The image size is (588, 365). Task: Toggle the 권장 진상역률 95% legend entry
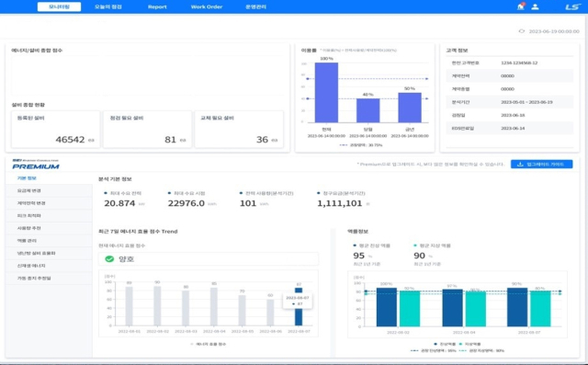[x=433, y=350]
